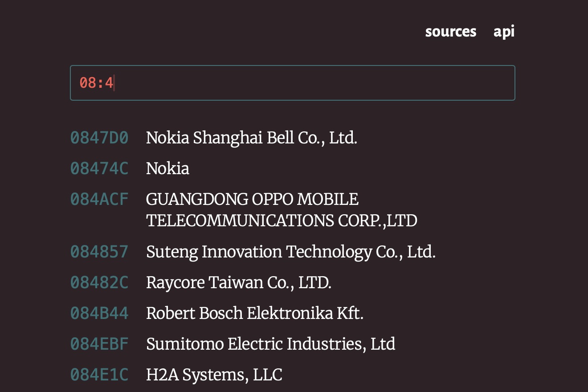This screenshot has height=392, width=588.
Task: Select the 084857 prefix code
Action: [99, 252]
